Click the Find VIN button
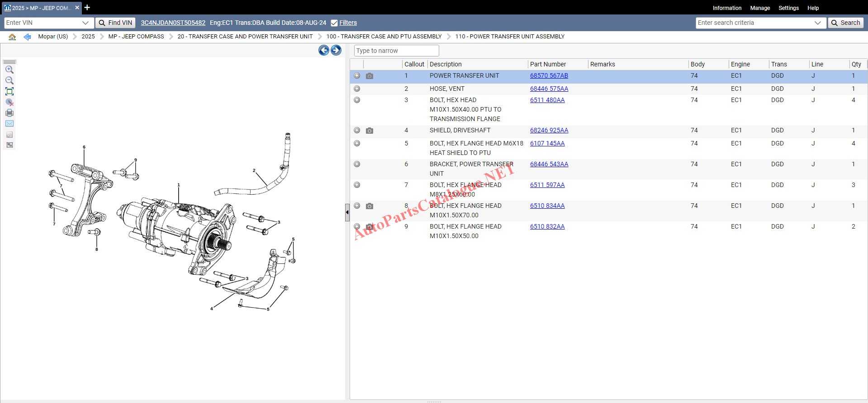 pyautogui.click(x=115, y=23)
